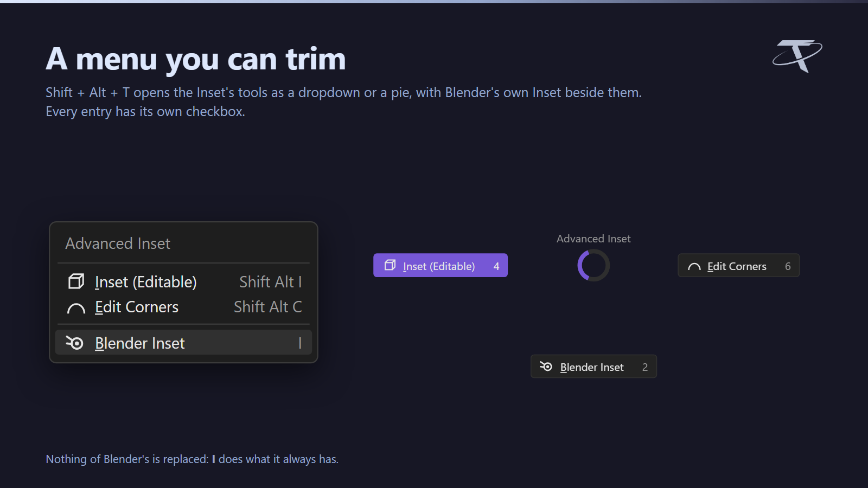Click the Inset (Editable) cube icon in dropdown menu
The height and width of the screenshot is (488, 868).
tap(76, 281)
